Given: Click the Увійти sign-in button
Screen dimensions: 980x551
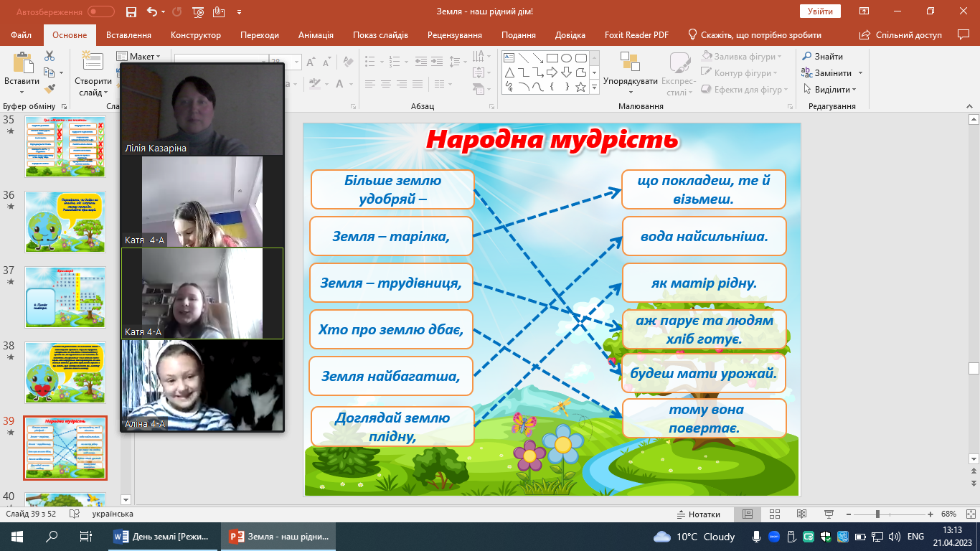Looking at the screenshot, I should pyautogui.click(x=819, y=11).
